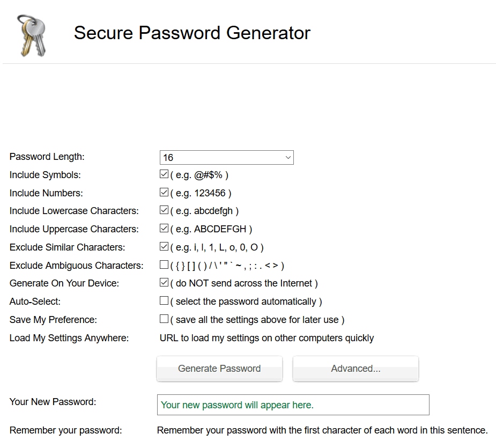The height and width of the screenshot is (448, 496).
Task: Click the dropdown arrow beside 16
Action: coord(288,157)
